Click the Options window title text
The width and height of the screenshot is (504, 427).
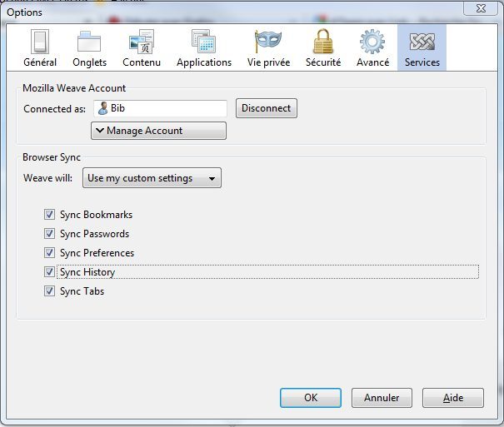[24, 12]
